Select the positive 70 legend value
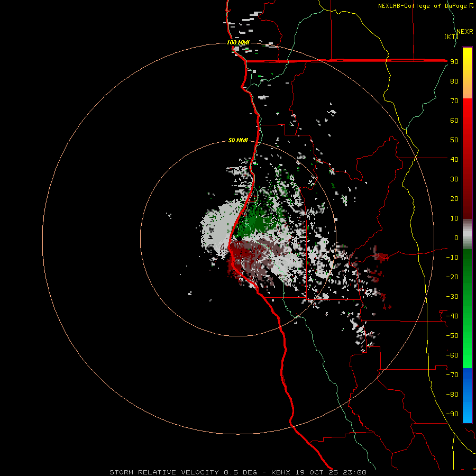476x476 pixels. (454, 101)
